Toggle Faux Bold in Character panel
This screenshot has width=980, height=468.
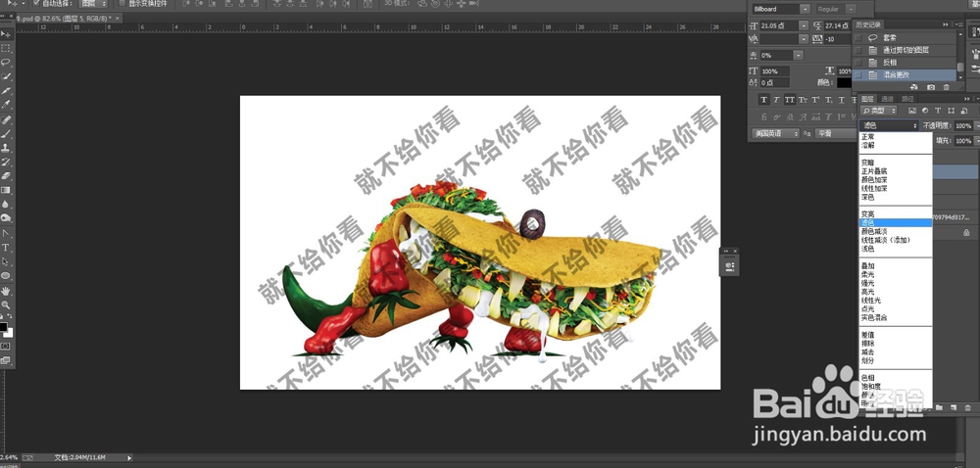point(764,100)
